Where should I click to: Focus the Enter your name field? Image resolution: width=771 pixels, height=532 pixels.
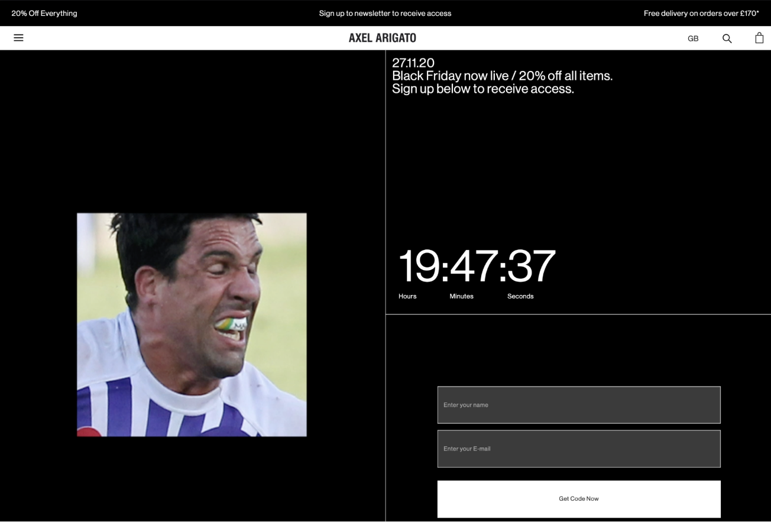pos(579,405)
